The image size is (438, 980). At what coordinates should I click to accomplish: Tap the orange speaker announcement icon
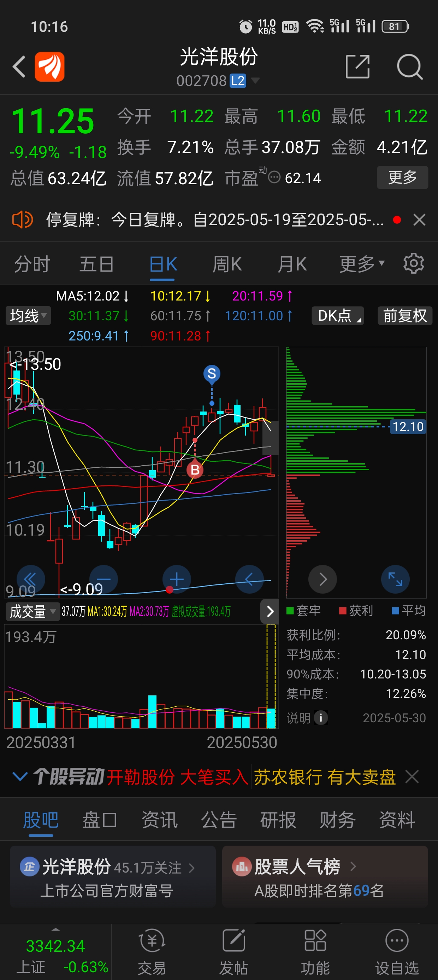(x=23, y=220)
